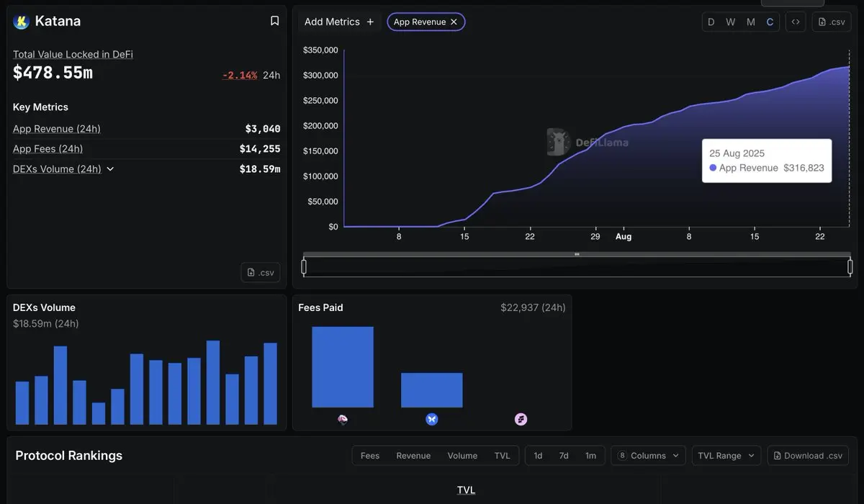Choose the 1d time range
The width and height of the screenshot is (864, 504).
[538, 456]
